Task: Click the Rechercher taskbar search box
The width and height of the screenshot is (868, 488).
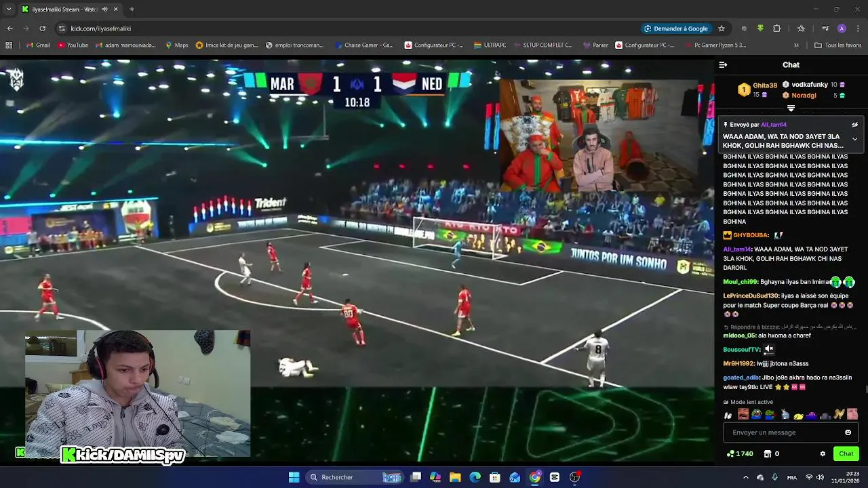Action: click(x=353, y=477)
